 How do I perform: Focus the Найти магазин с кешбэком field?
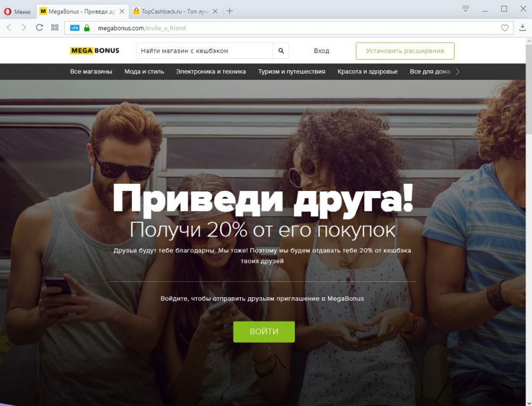[x=205, y=51]
